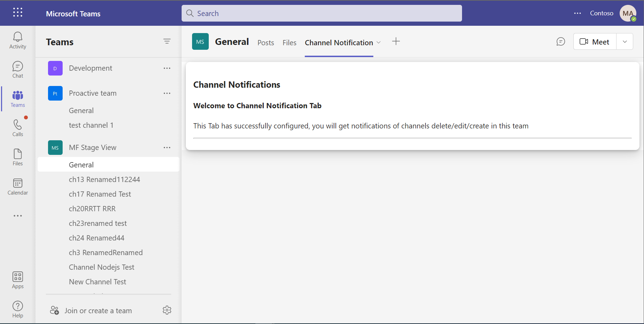Expand the Development team
Screen dimensions: 644x324
pos(90,68)
